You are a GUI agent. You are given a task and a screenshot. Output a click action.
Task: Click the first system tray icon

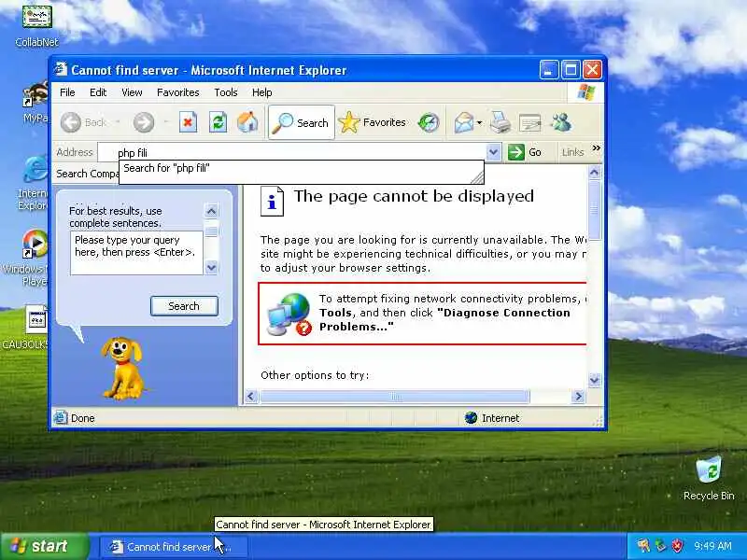[643, 546]
